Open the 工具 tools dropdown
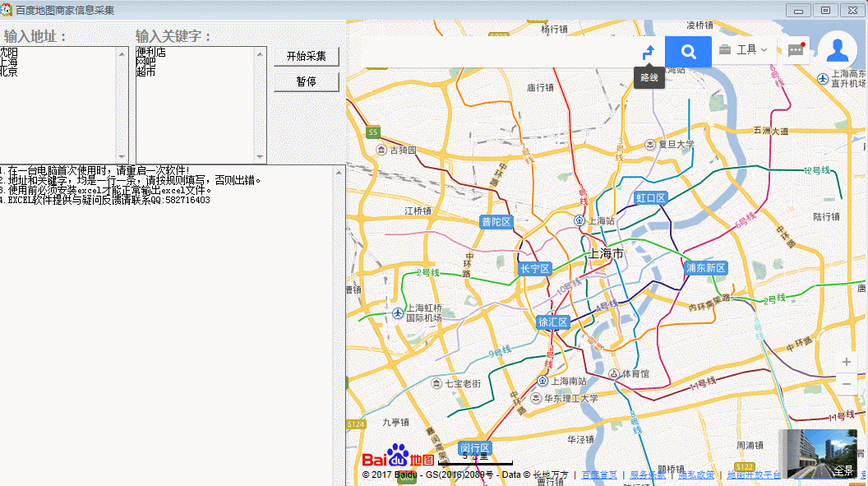The height and width of the screenshot is (486, 868). pyautogui.click(x=743, y=50)
